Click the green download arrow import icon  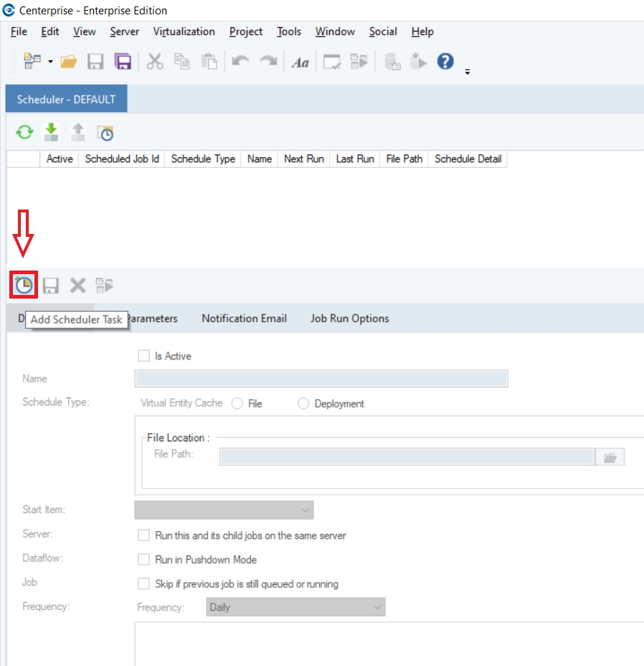(51, 132)
